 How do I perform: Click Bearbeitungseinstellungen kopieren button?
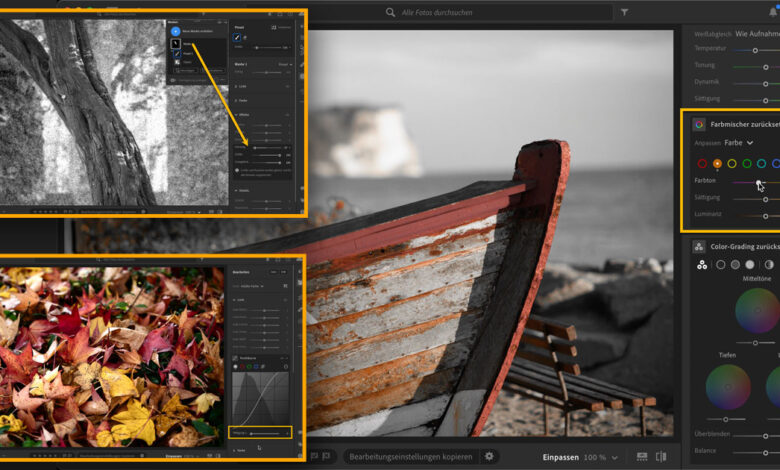tap(410, 456)
